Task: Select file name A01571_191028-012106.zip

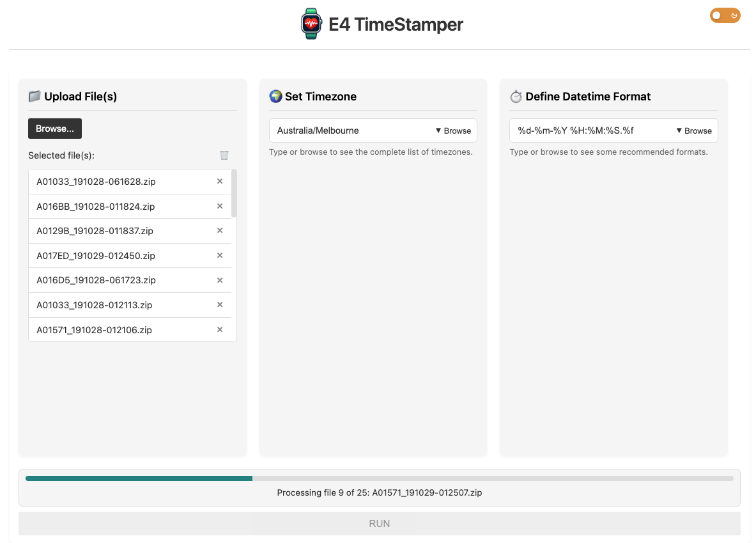Action: (x=95, y=330)
